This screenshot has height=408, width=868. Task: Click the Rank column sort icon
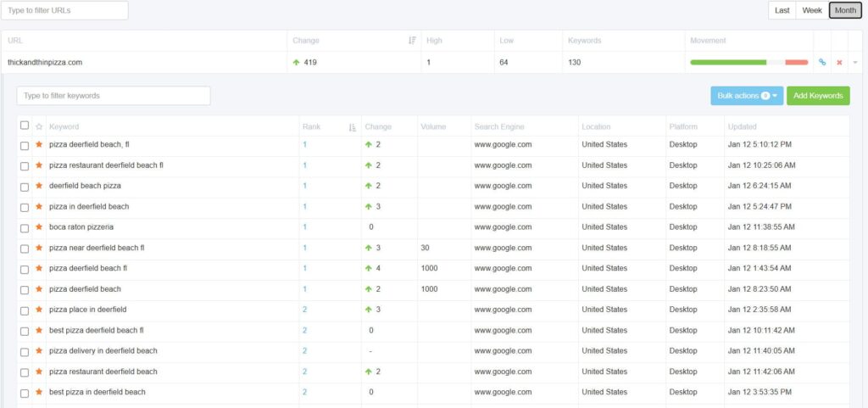click(352, 127)
